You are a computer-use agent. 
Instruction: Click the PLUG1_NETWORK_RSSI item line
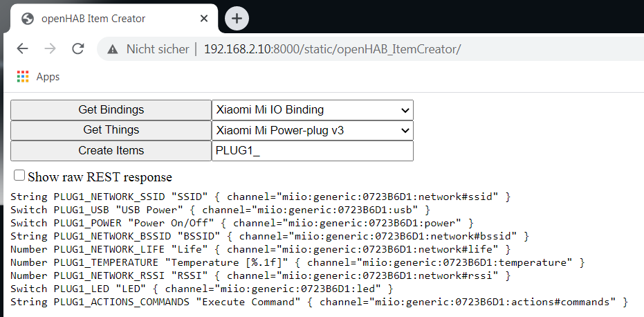click(260, 276)
